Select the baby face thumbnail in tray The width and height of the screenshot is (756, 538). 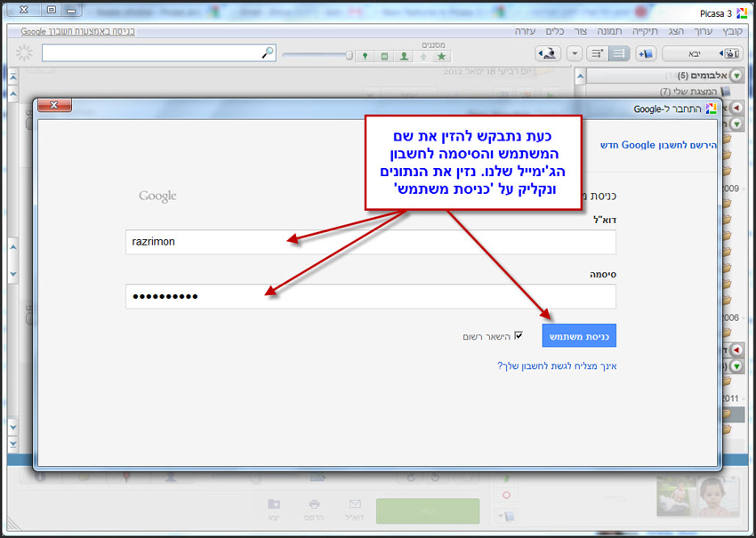point(719,496)
